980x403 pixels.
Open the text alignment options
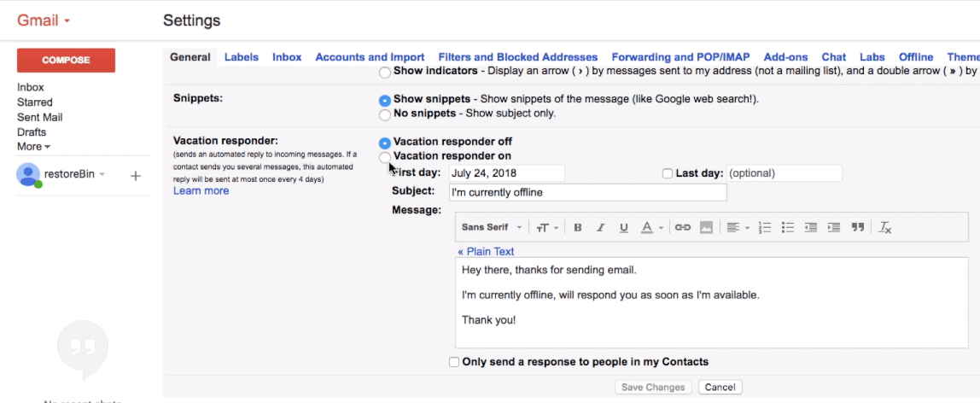(738, 227)
